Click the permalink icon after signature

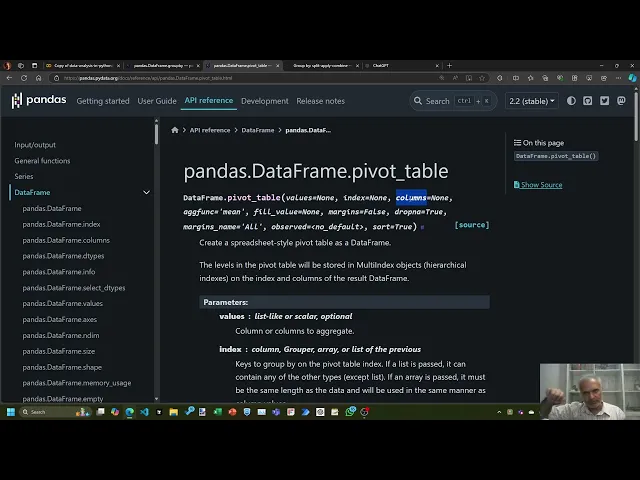click(422, 227)
